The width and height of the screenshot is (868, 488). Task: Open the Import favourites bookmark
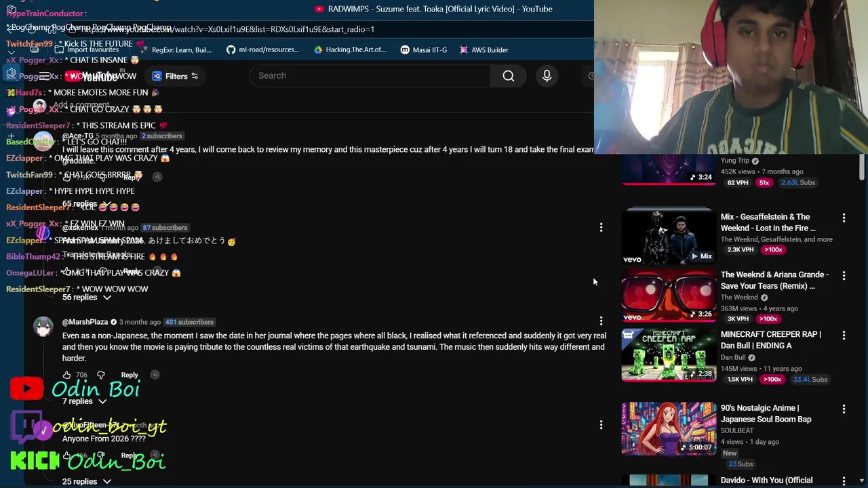coord(86,49)
